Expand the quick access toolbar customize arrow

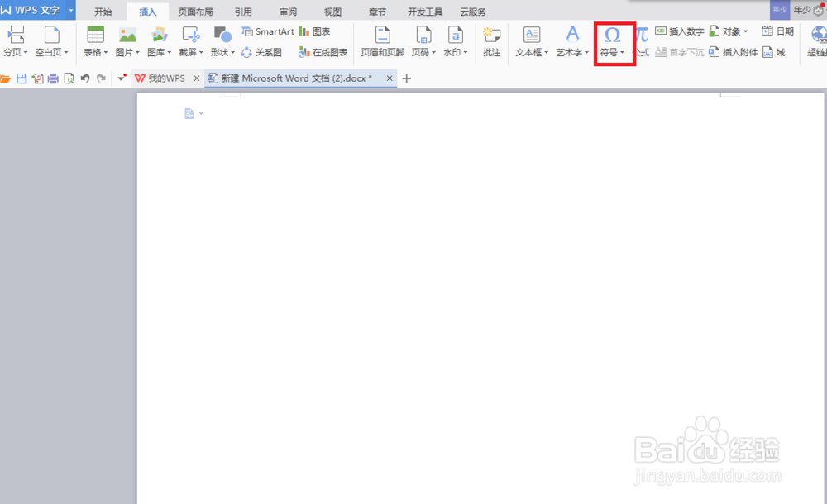pyautogui.click(x=122, y=78)
